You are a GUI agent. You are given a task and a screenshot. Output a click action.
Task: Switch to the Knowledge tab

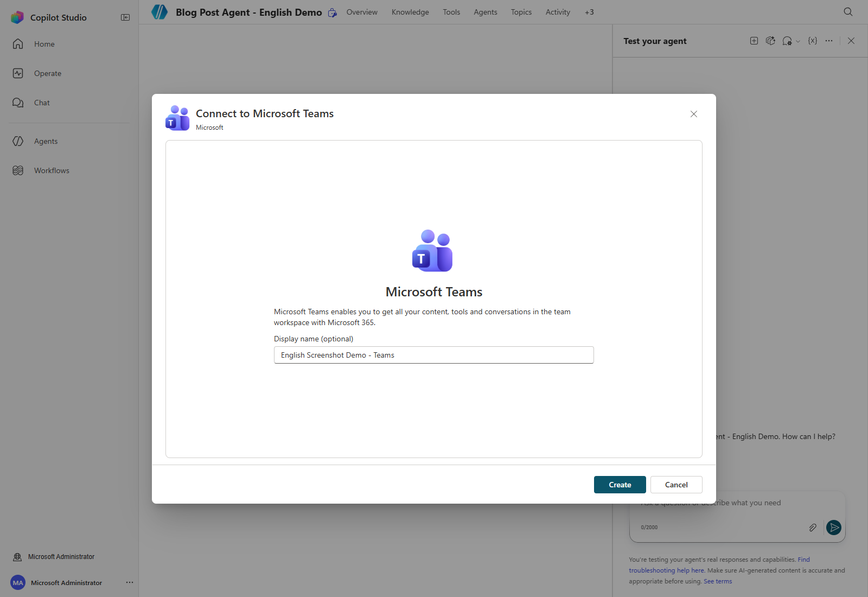coord(410,12)
